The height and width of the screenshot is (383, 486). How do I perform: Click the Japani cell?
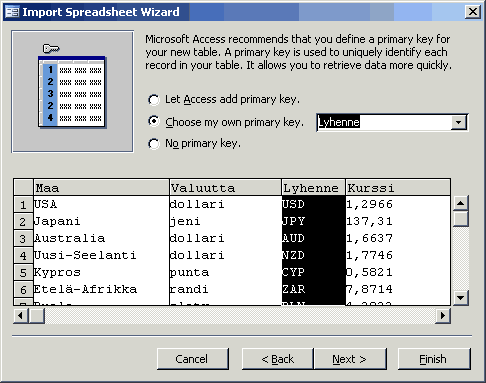pos(101,221)
